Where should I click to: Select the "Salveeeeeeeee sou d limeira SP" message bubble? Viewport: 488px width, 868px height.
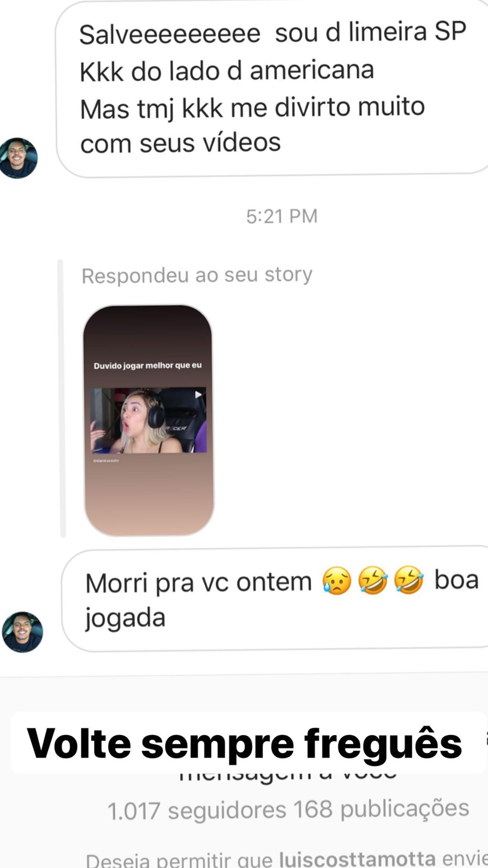coord(272,89)
